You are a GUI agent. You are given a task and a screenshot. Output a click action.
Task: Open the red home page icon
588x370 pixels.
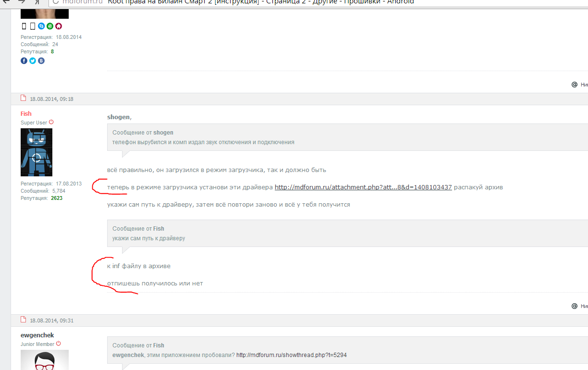(58, 26)
